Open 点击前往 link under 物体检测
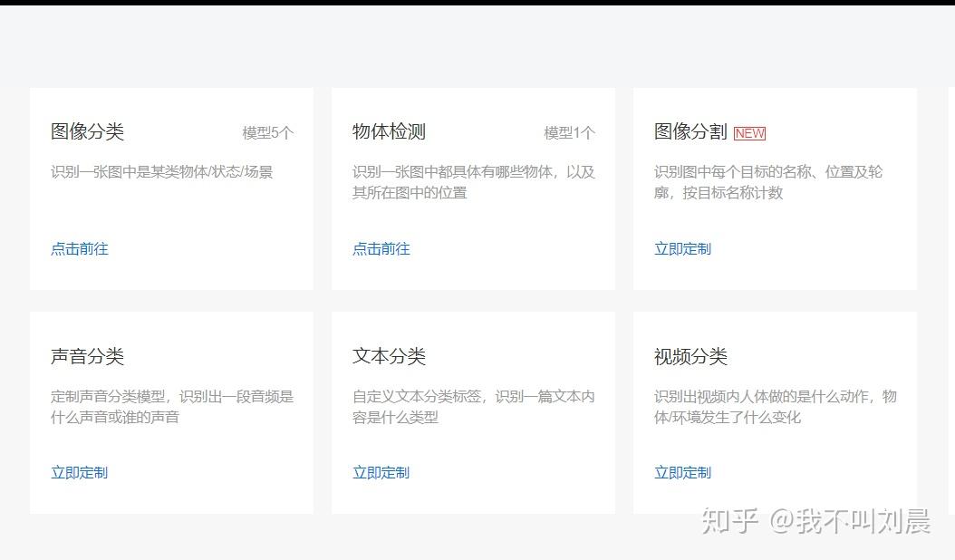Viewport: 955px width, 560px height. pyautogui.click(x=381, y=248)
